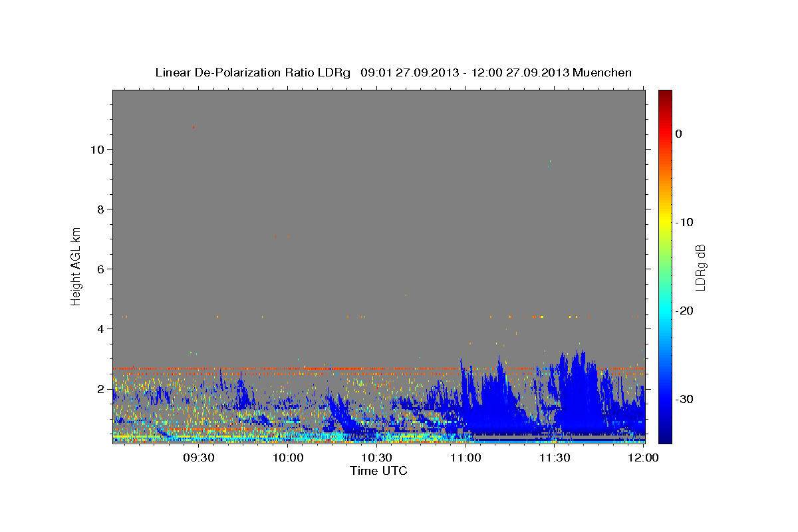This screenshot has width=798, height=532.
Task: Click the "Muenchen" location in the title
Action: [x=602, y=72]
